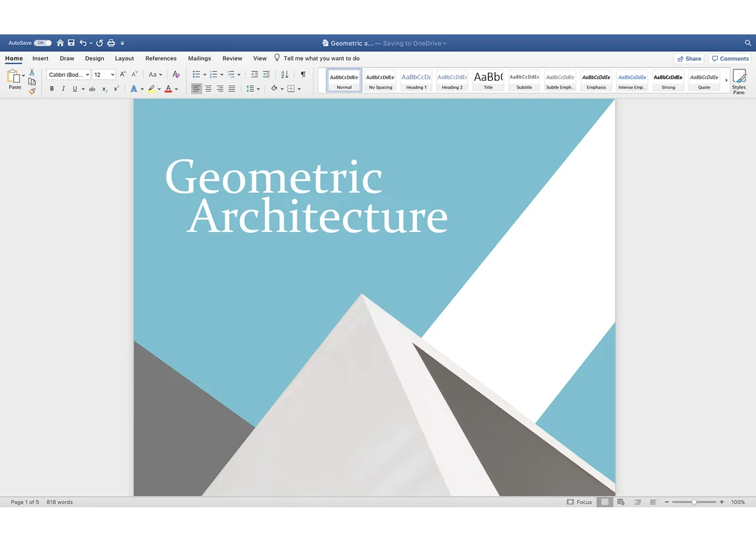The image size is (756, 537).
Task: Open the Comments button
Action: pyautogui.click(x=730, y=59)
